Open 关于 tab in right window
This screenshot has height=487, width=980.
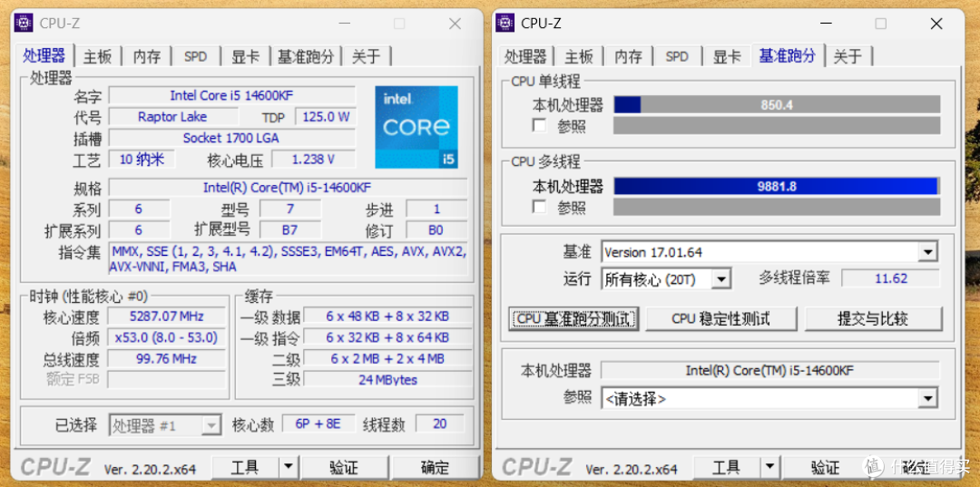848,56
